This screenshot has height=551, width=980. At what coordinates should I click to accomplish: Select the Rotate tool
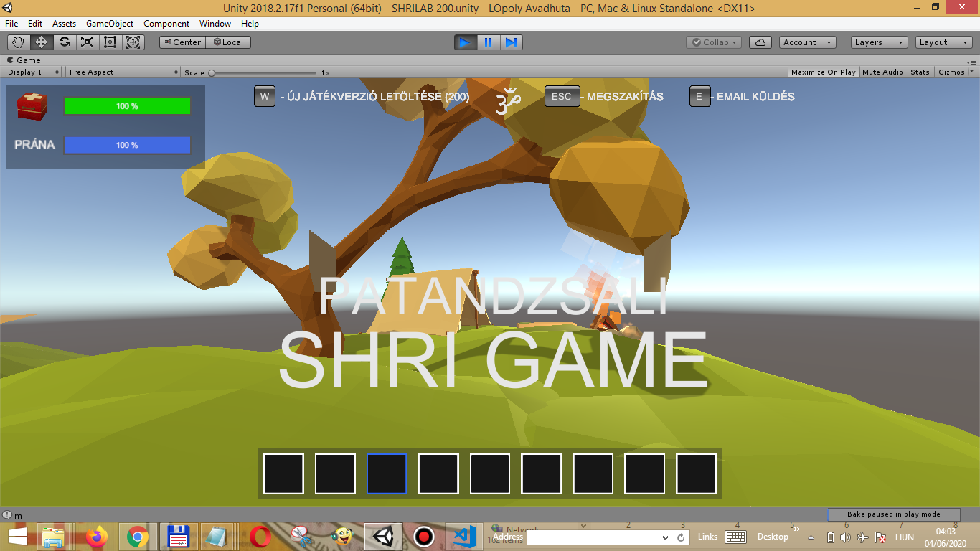click(65, 42)
